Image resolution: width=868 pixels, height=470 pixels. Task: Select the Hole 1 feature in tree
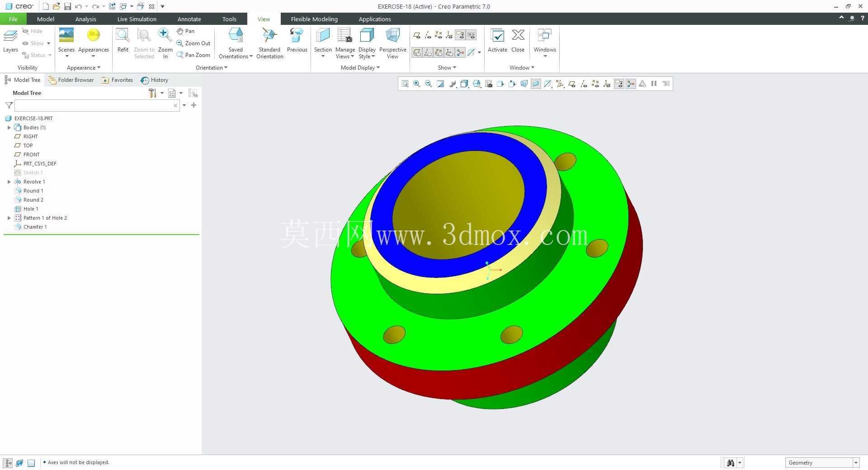coord(31,209)
